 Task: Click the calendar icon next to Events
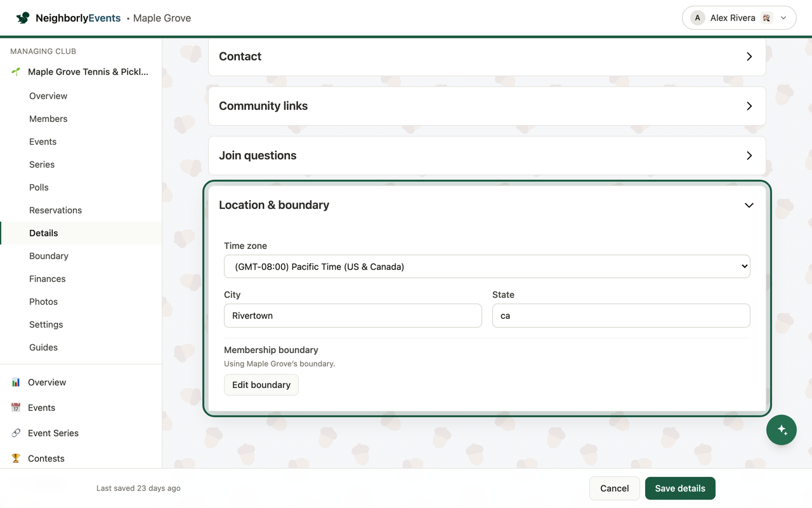pyautogui.click(x=16, y=408)
